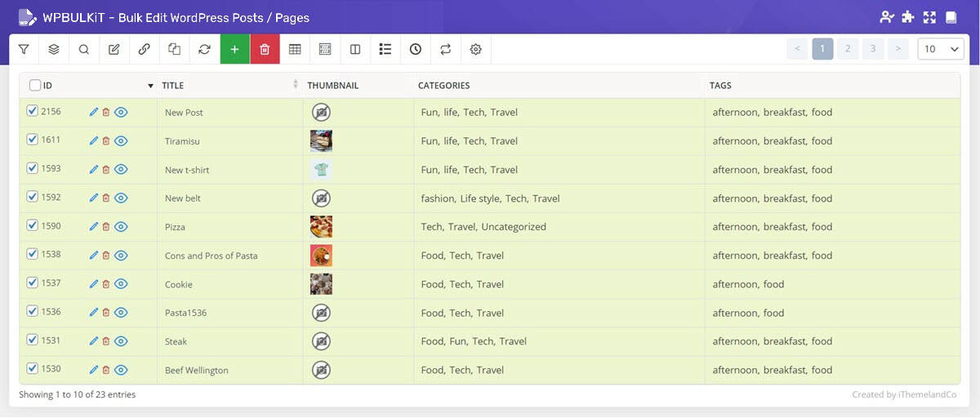Click the 'Cons and Pros of Pasta' title
This screenshot has height=418, width=980.
coord(212,256)
